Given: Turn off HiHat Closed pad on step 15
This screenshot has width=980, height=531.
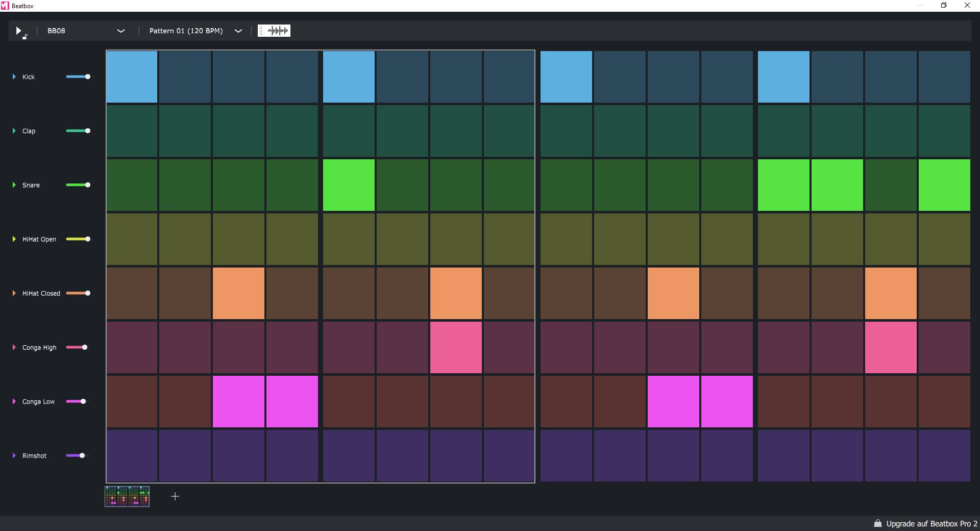Looking at the screenshot, I should (891, 293).
